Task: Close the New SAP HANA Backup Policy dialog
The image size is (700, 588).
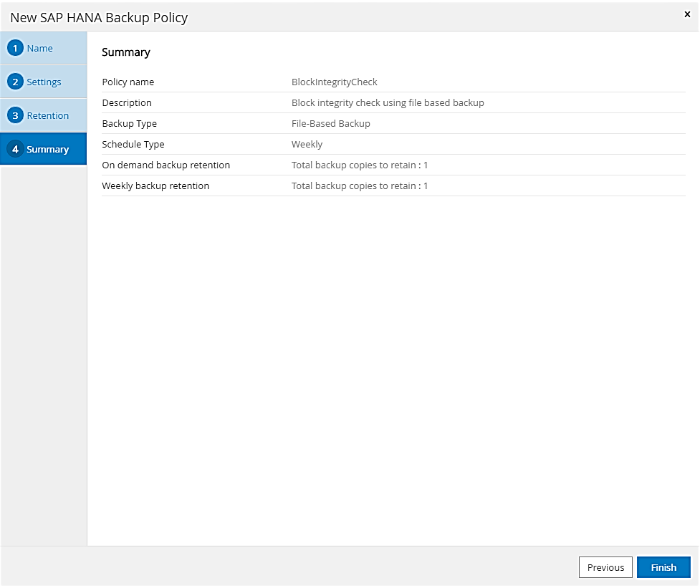Action: [x=687, y=14]
